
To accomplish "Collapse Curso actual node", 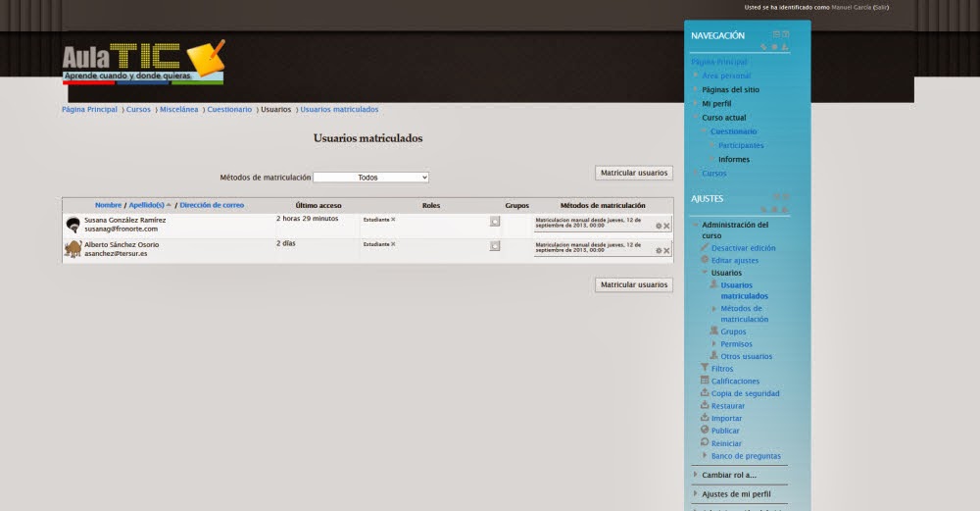I will [x=696, y=117].
